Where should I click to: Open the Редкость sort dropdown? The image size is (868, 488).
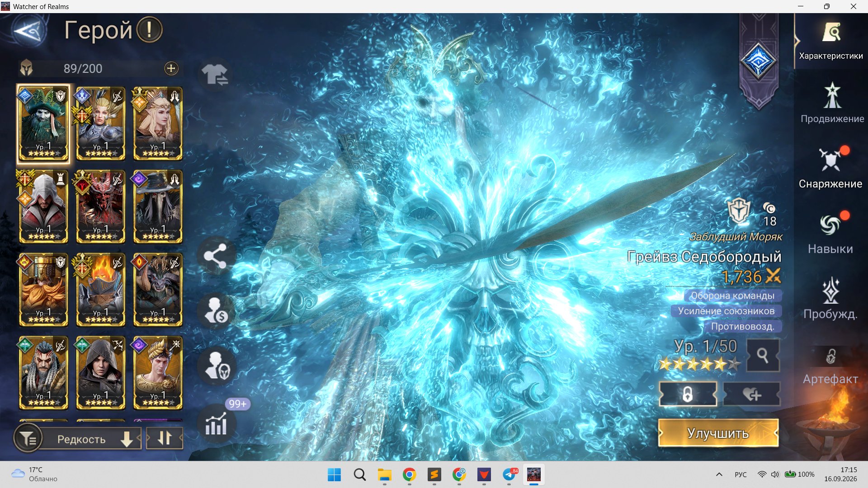pyautogui.click(x=93, y=439)
